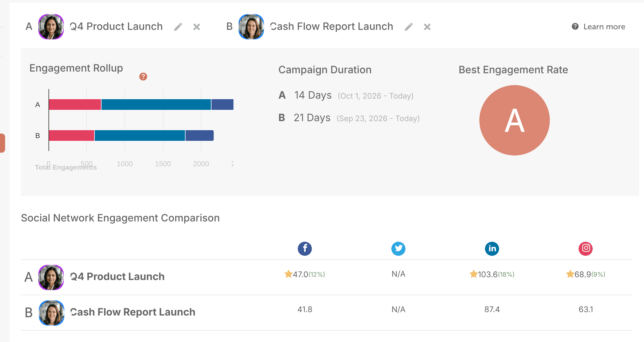The height and width of the screenshot is (342, 644).
Task: Click the 63.1 Instagram value for campaign B
Action: coord(586,310)
